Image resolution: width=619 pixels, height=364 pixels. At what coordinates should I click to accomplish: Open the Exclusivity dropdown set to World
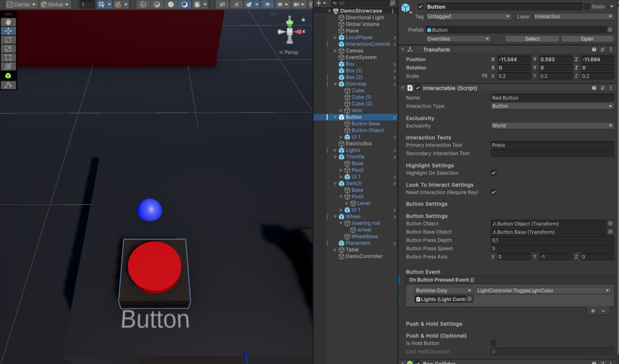(x=552, y=125)
